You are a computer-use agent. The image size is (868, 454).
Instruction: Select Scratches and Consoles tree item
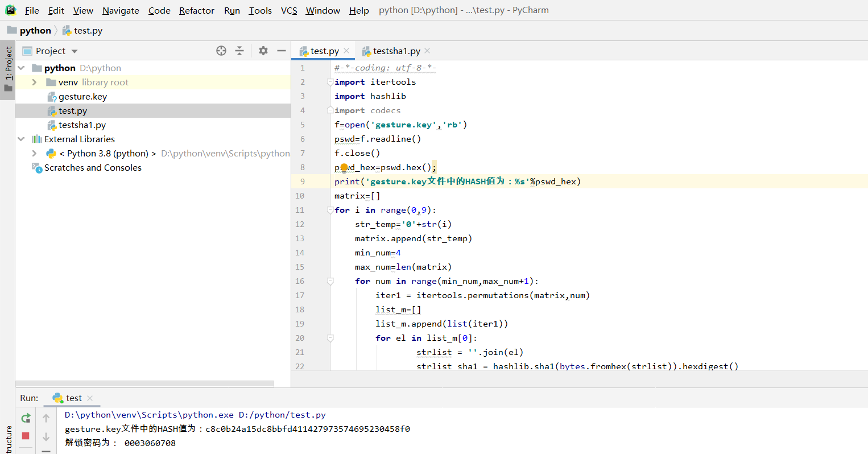[x=93, y=167]
